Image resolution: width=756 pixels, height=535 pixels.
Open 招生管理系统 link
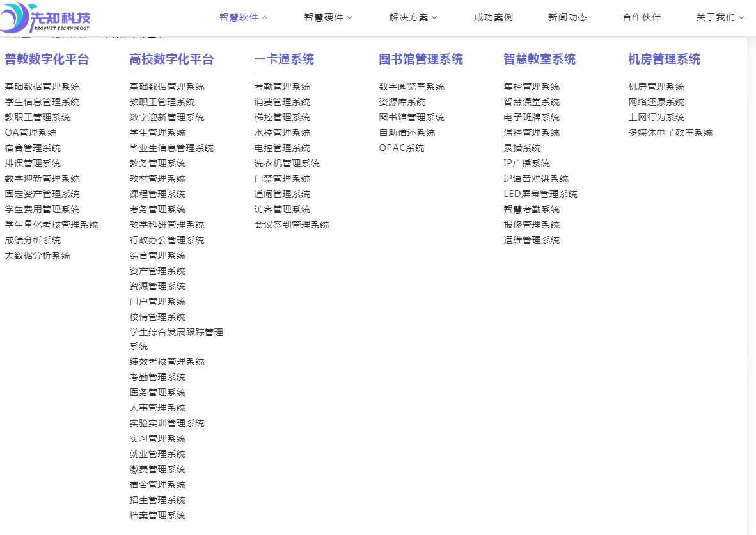158,500
